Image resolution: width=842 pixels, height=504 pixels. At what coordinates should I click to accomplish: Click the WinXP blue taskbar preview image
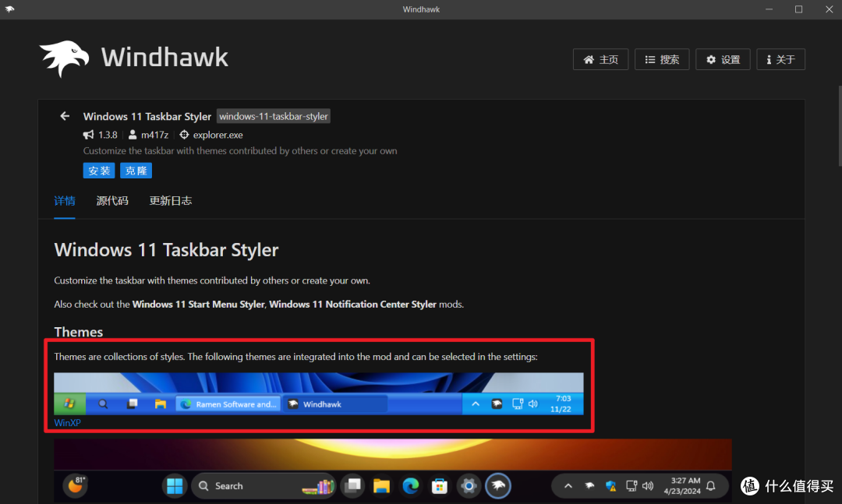coord(318,393)
